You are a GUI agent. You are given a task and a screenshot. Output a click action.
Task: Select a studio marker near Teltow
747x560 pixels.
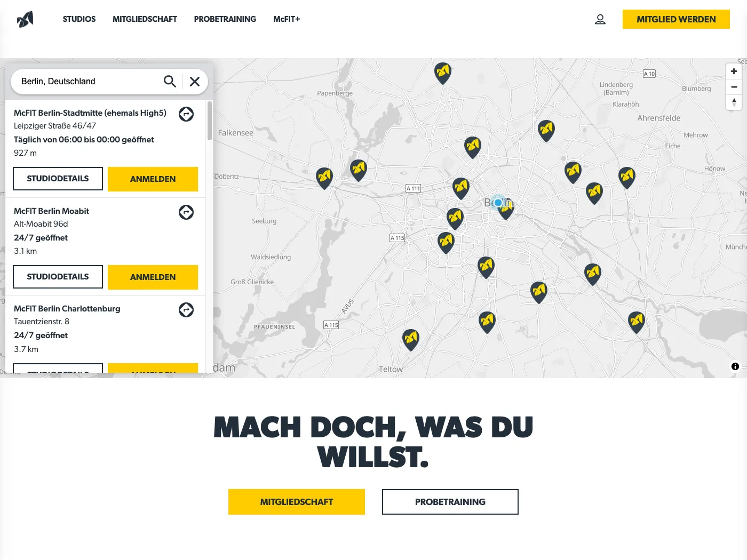(411, 339)
